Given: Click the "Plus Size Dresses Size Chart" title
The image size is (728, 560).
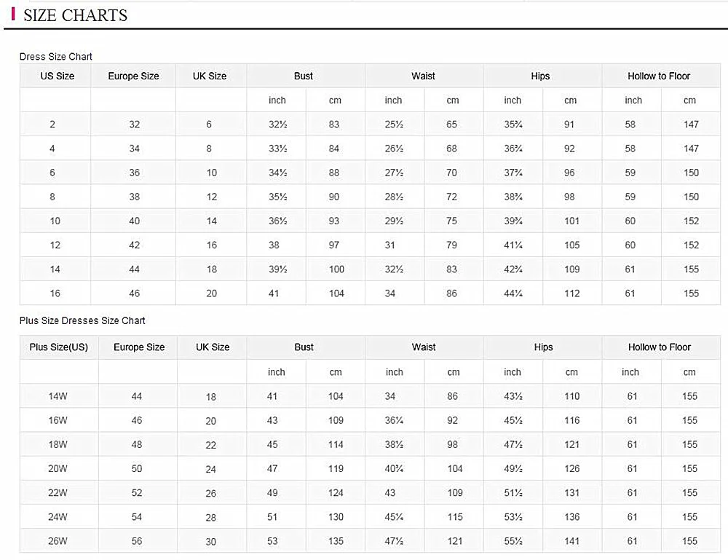Looking at the screenshot, I should (x=82, y=320).
